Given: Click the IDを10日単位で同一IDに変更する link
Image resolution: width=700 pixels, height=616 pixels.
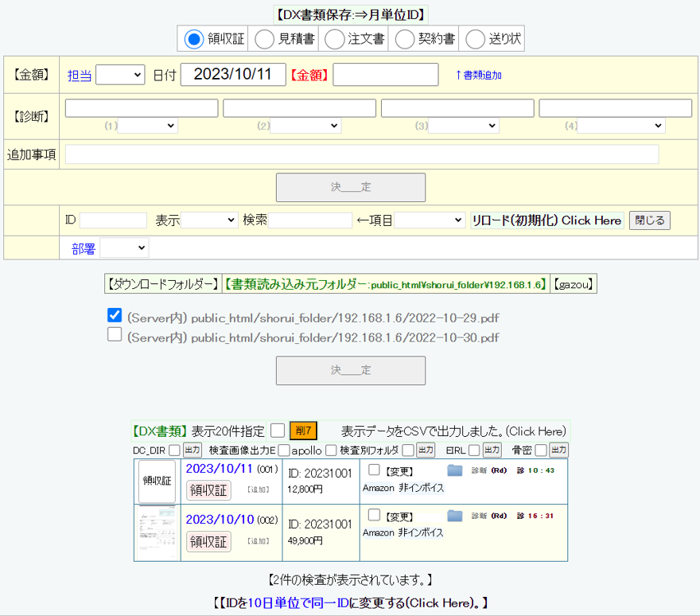Looking at the screenshot, I should click(x=351, y=603).
